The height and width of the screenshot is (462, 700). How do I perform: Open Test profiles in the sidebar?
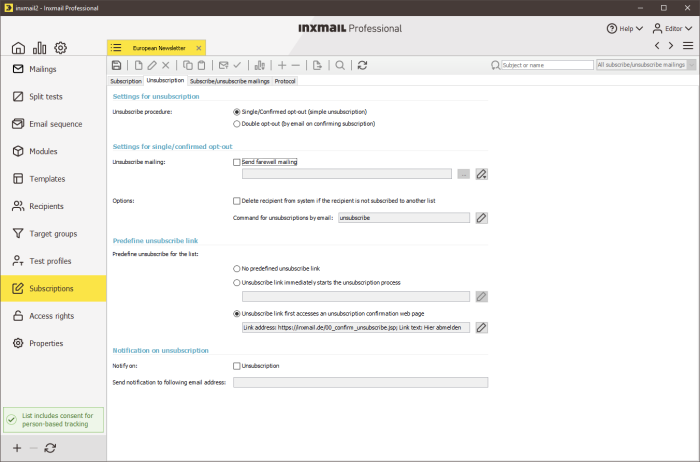coord(54,261)
